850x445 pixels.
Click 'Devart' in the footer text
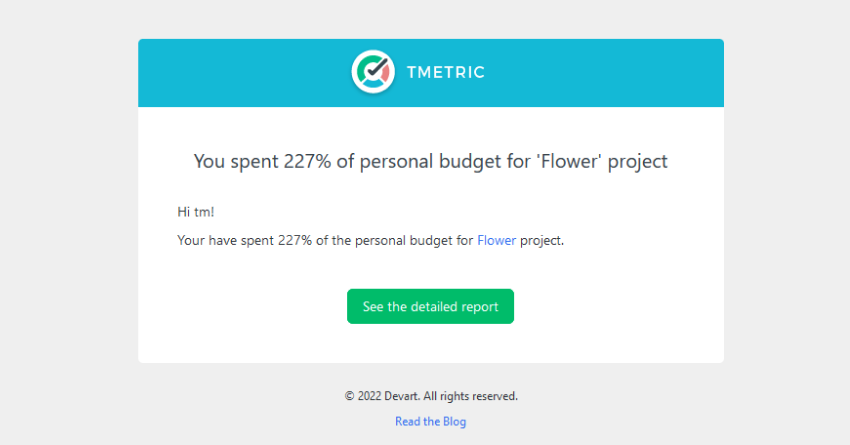click(402, 396)
